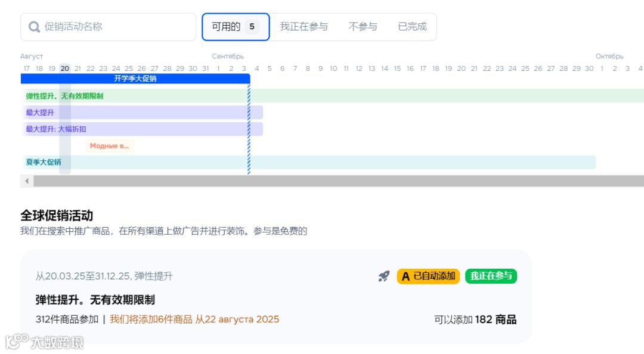The image size is (644, 354).
Task: Click the left arrow of the horizontal scrollbar
Action: click(26, 181)
